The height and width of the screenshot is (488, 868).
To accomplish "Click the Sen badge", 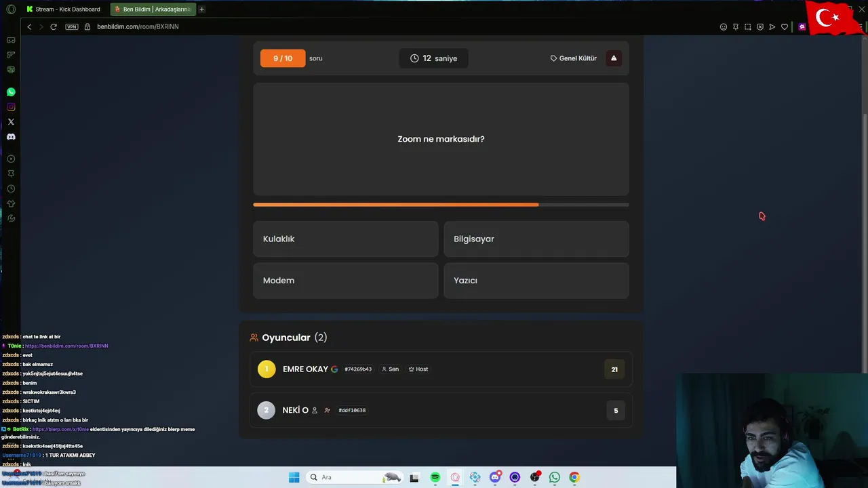I will [390, 369].
